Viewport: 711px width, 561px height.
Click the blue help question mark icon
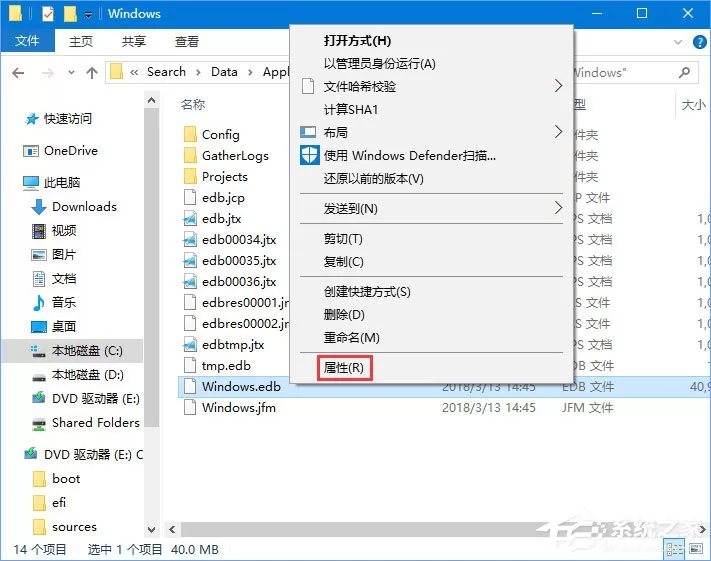[x=699, y=42]
